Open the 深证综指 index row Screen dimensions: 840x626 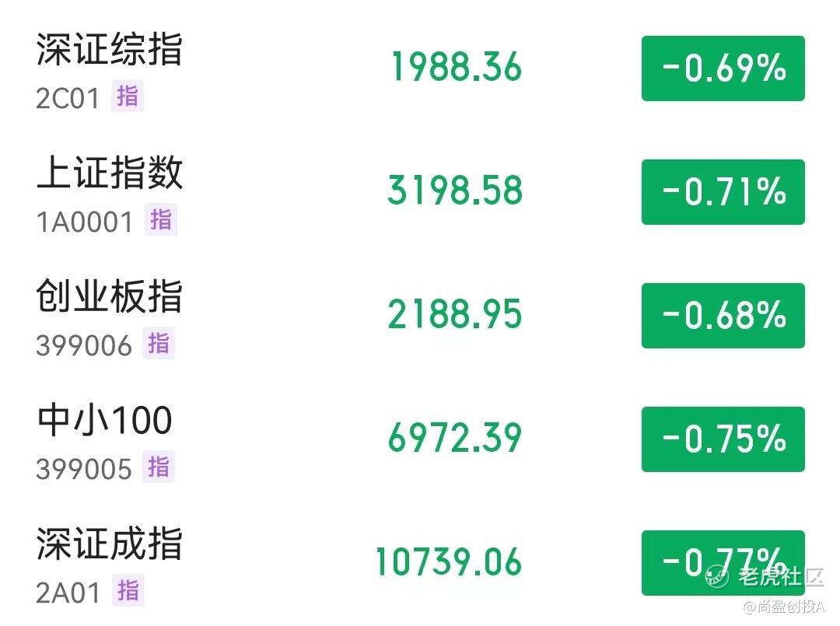click(420, 70)
